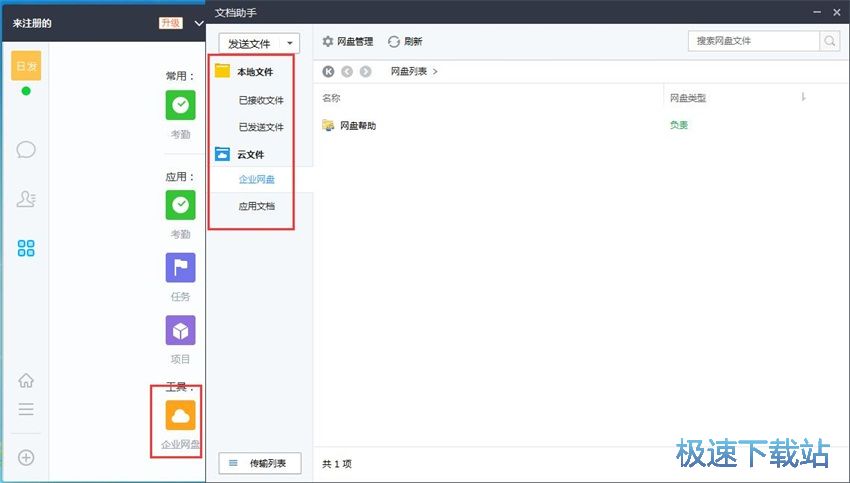Click the 发送文件 button
850x483 pixels.
pos(249,43)
